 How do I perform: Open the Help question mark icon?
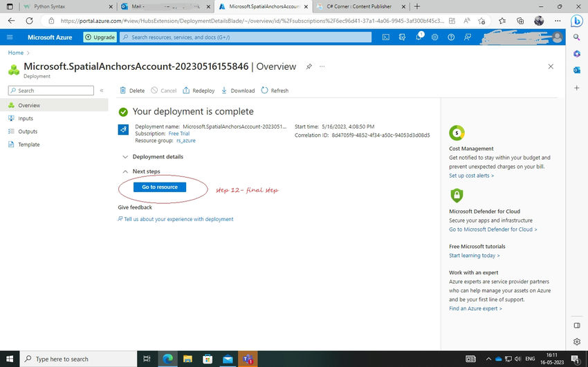pos(451,37)
